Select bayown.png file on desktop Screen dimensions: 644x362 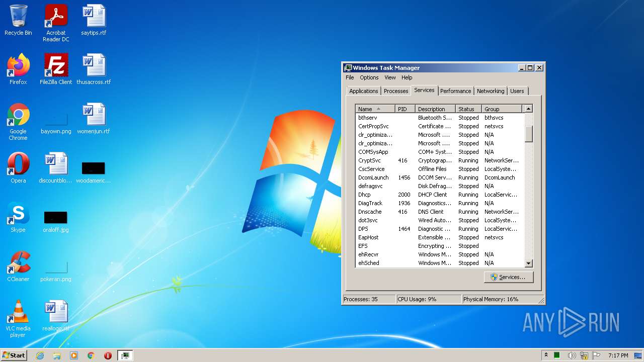[56, 122]
